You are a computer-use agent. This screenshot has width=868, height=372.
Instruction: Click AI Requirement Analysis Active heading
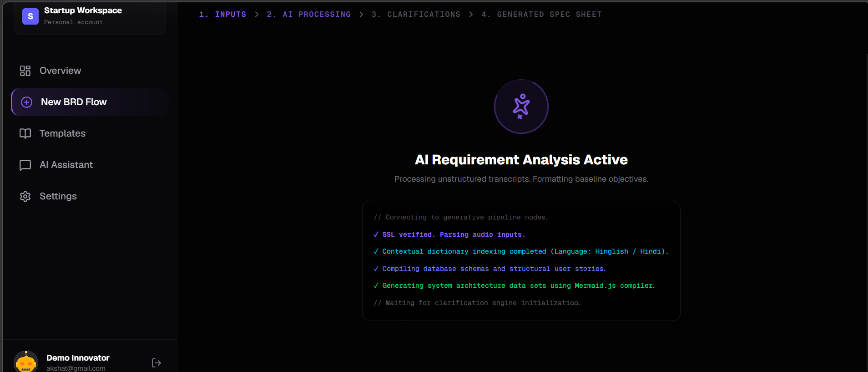[521, 160]
